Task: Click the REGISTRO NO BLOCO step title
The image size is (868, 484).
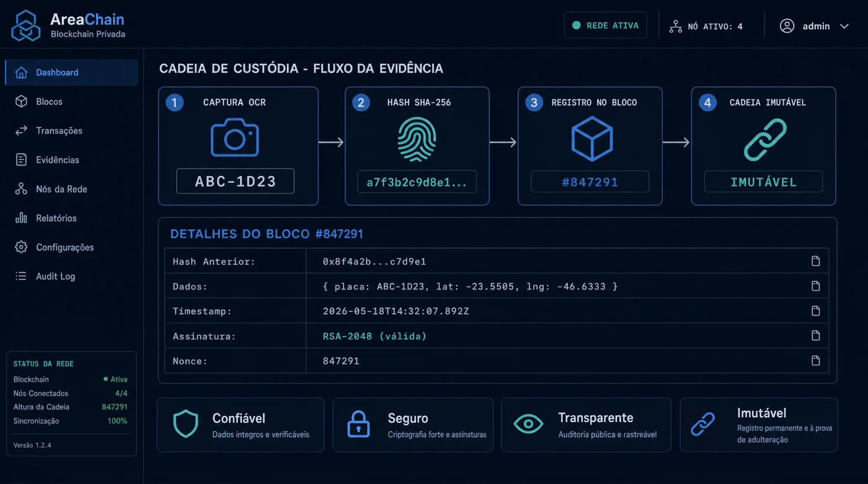Action: pyautogui.click(x=594, y=102)
